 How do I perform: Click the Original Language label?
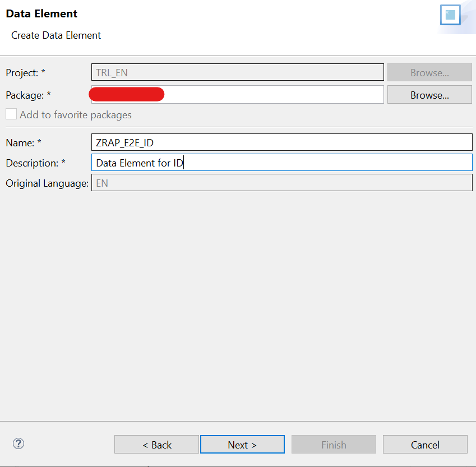point(47,183)
